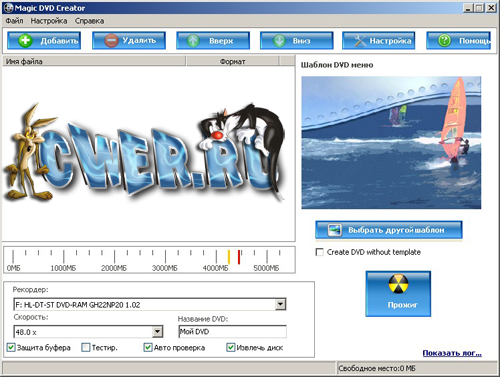Check Create DVD without template

[320, 252]
